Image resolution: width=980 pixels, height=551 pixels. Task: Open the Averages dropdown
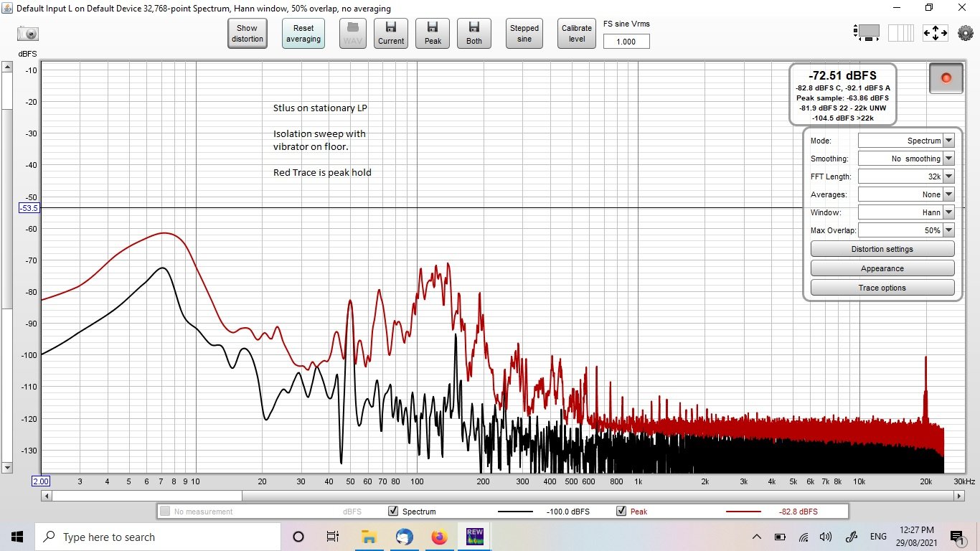pos(906,194)
